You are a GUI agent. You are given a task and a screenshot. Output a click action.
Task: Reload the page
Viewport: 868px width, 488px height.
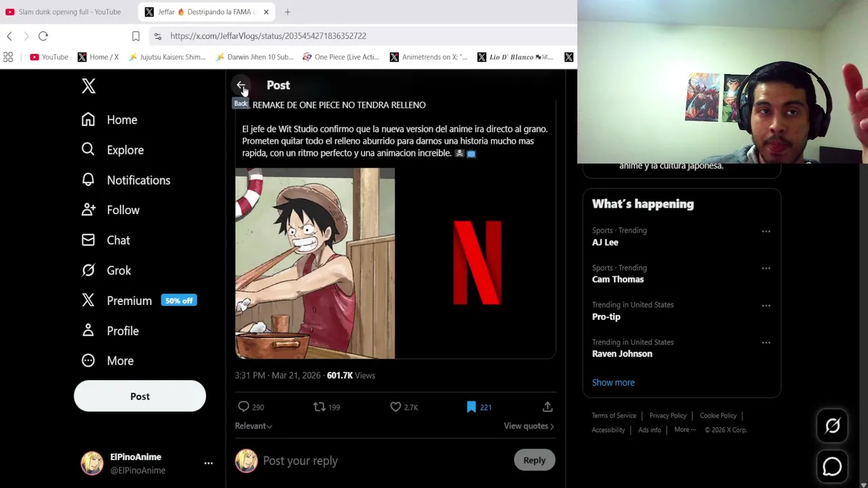(x=43, y=36)
